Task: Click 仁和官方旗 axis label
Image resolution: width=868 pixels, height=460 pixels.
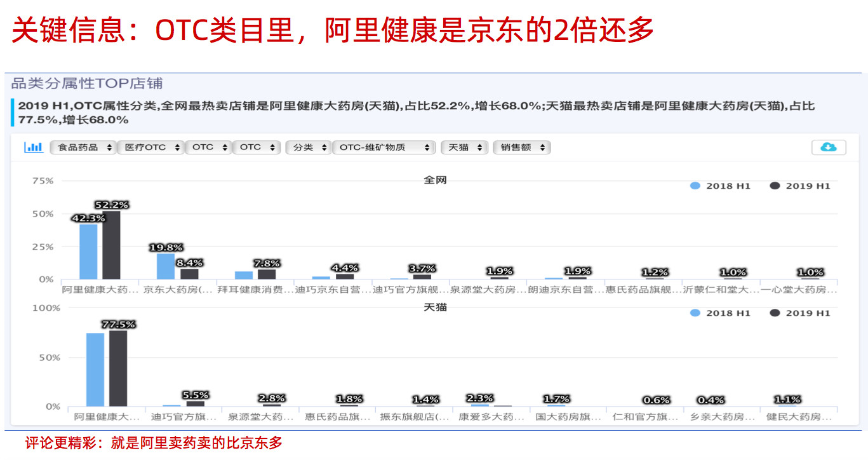Action: pos(646,417)
